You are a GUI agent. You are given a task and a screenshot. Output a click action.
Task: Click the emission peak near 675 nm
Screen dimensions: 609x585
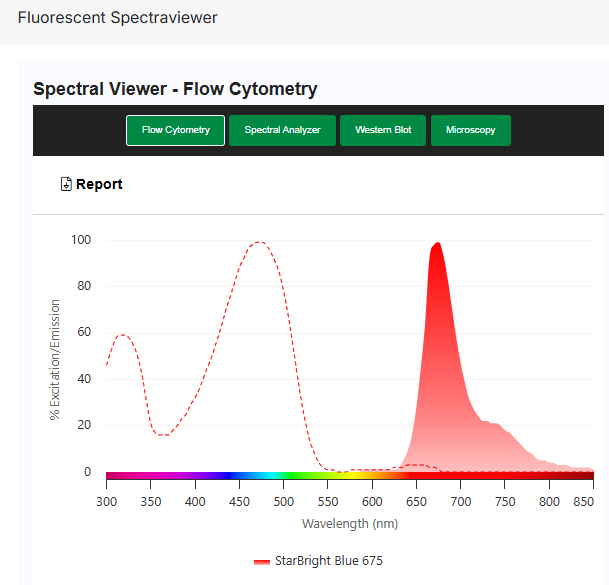436,244
